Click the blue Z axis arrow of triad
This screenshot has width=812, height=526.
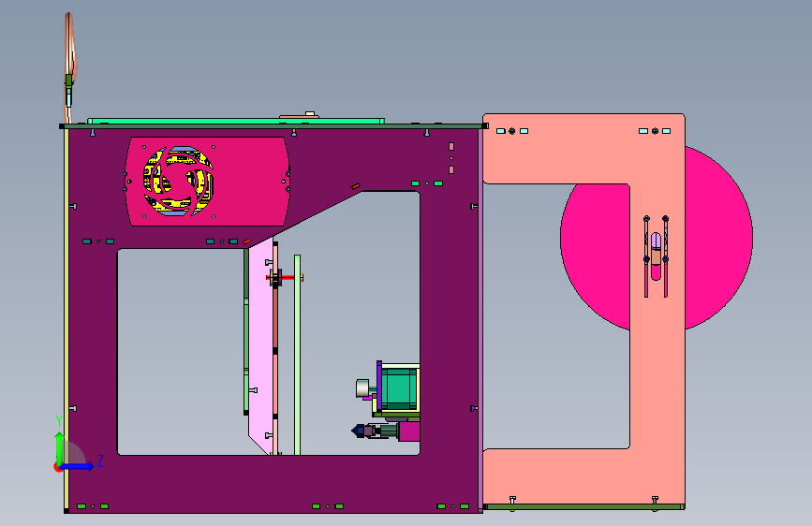[x=78, y=466]
